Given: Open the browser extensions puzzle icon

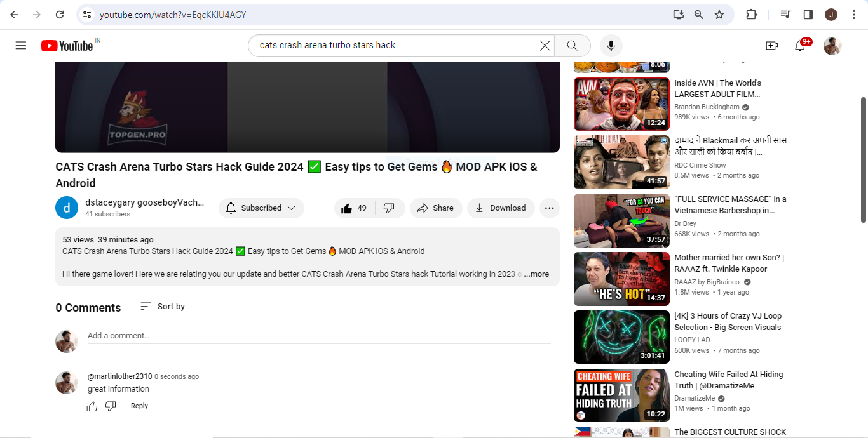Looking at the screenshot, I should (751, 15).
